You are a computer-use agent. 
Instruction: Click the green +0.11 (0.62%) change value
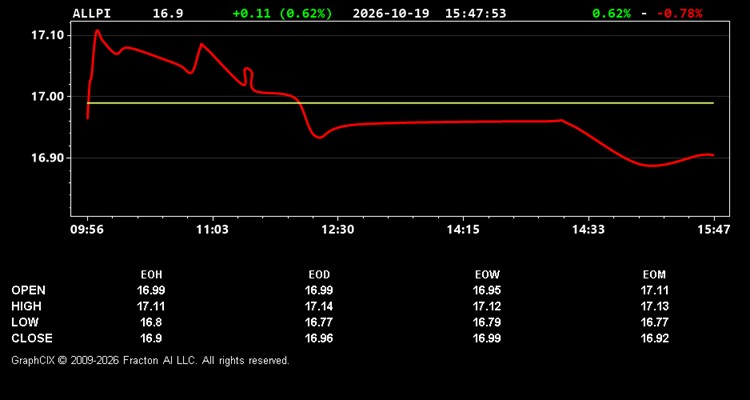pyautogui.click(x=282, y=13)
